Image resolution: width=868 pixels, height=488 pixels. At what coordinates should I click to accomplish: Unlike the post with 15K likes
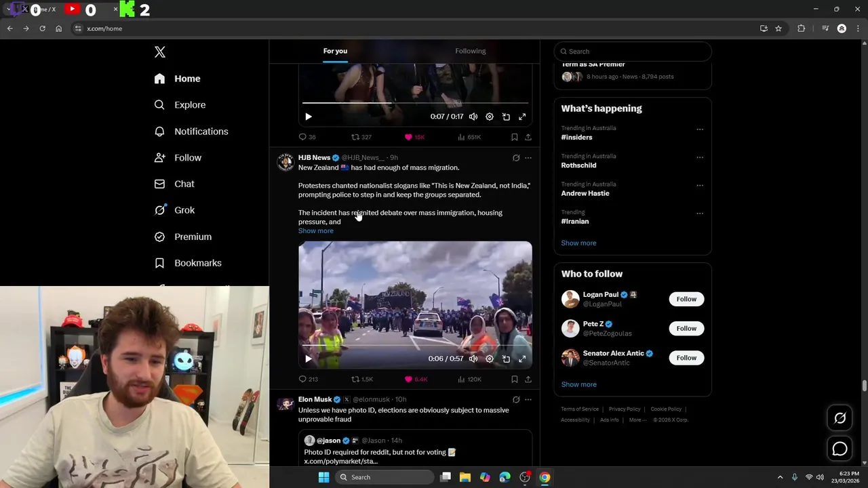[414, 137]
